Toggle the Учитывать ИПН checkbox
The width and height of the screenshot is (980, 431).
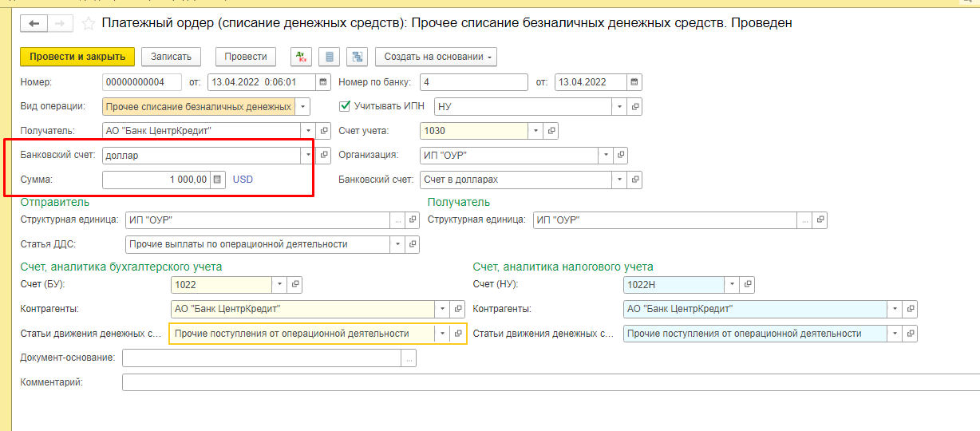[x=346, y=106]
